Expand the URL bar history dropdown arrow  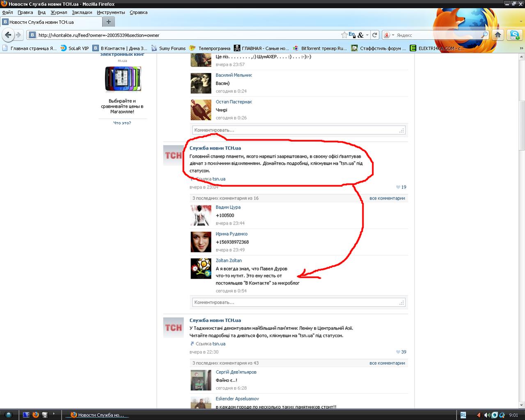click(367, 35)
